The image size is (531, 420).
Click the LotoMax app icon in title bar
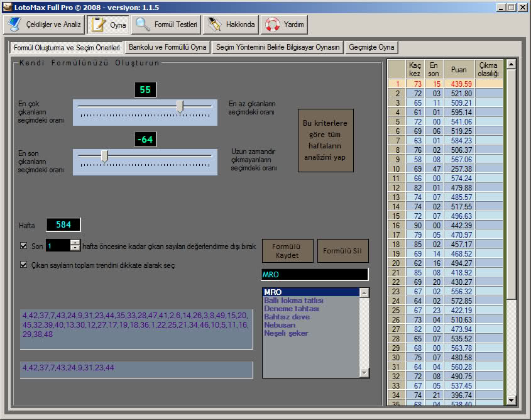click(8, 7)
